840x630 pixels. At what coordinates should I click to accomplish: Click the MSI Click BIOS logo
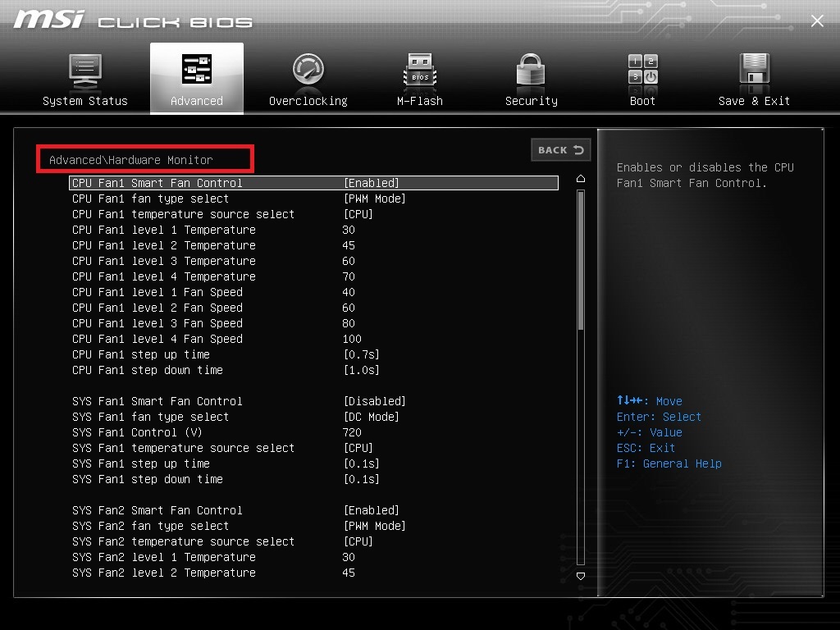(x=131, y=21)
